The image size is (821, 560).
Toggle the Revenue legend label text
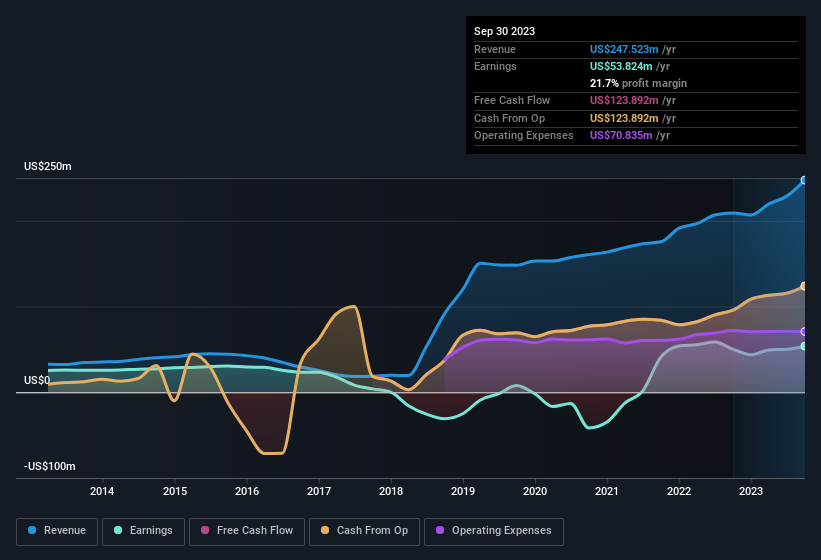point(64,530)
